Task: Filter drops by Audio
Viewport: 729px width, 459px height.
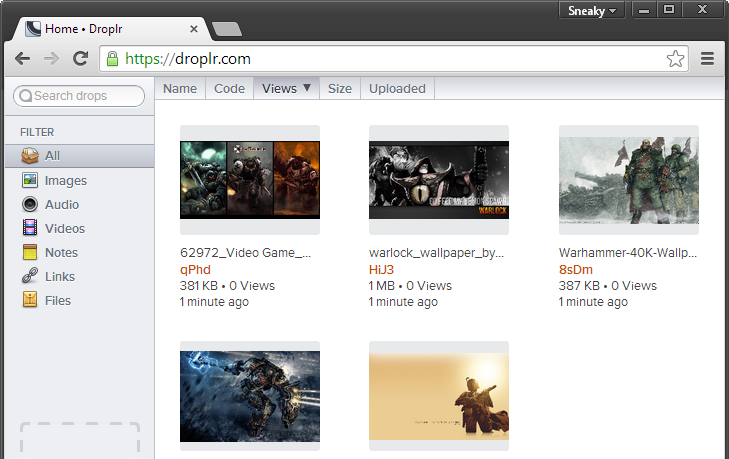Action: click(x=61, y=204)
